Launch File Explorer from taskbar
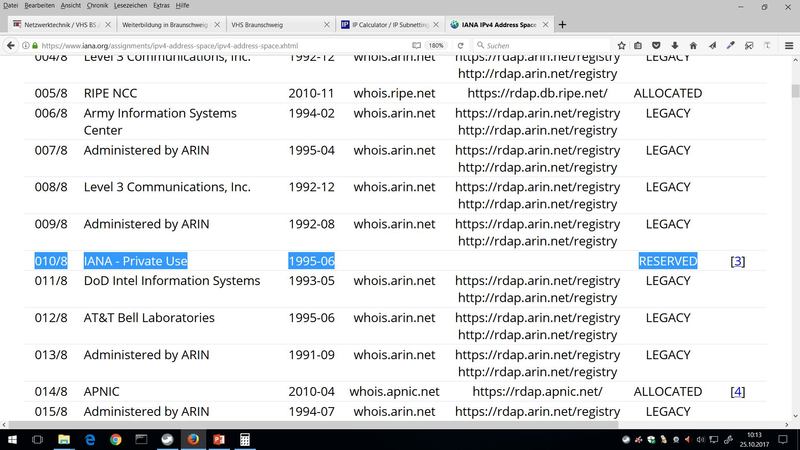The height and width of the screenshot is (450, 800). click(64, 439)
